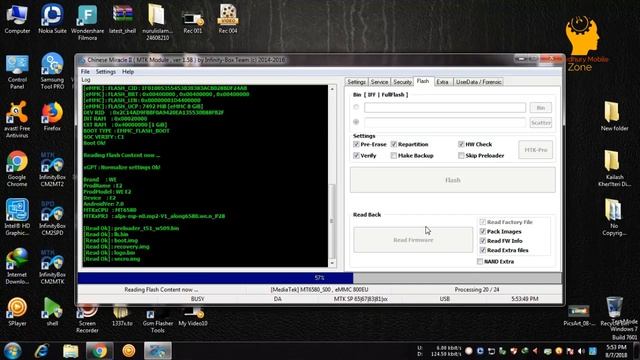640x360 pixels.
Task: Click the log scrollbar up arrow
Action: [x=332, y=89]
